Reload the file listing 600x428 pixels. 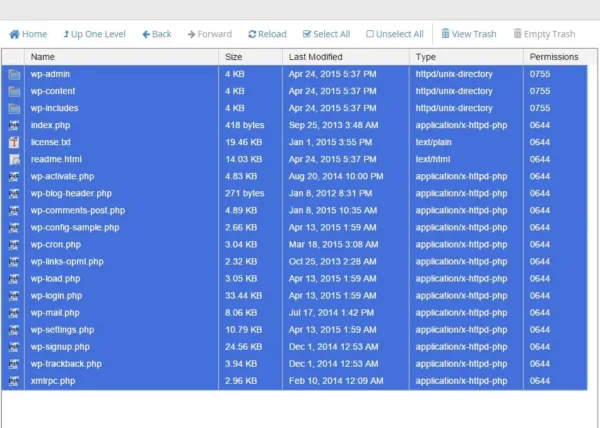[267, 34]
